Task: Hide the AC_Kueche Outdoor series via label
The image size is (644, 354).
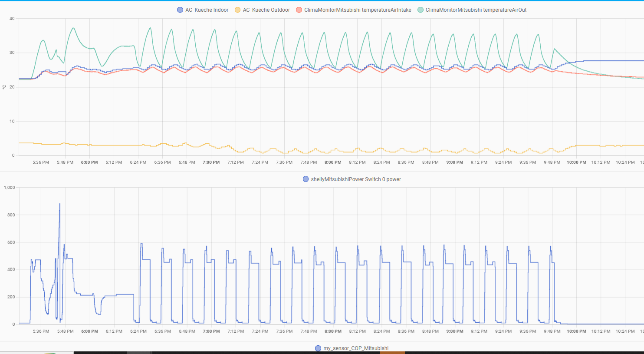Action: tap(266, 10)
